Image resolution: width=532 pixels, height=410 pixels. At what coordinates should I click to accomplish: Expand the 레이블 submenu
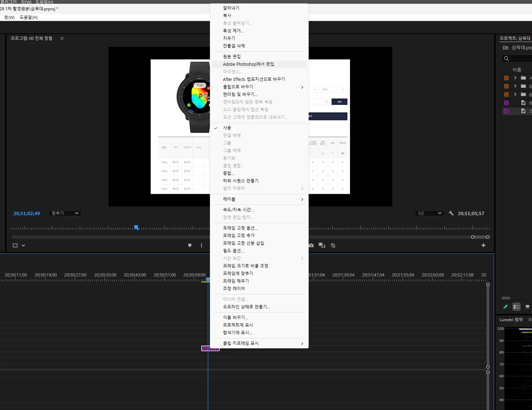[x=259, y=199]
